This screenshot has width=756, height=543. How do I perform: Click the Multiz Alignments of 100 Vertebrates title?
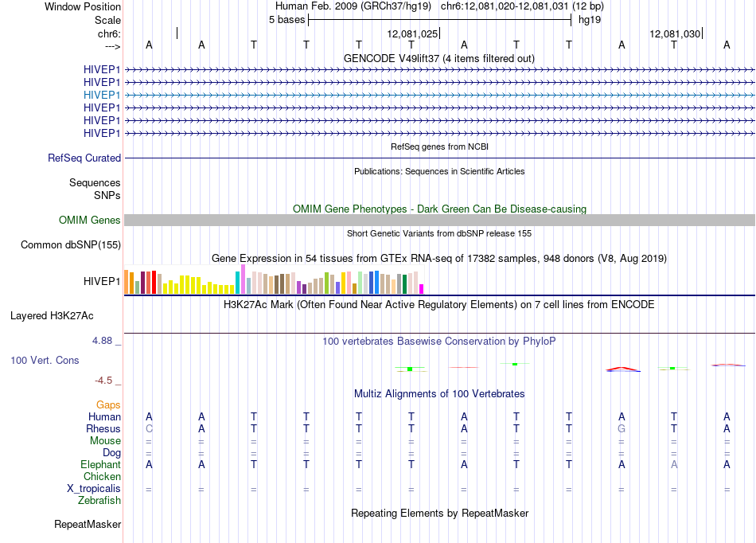tap(439, 394)
